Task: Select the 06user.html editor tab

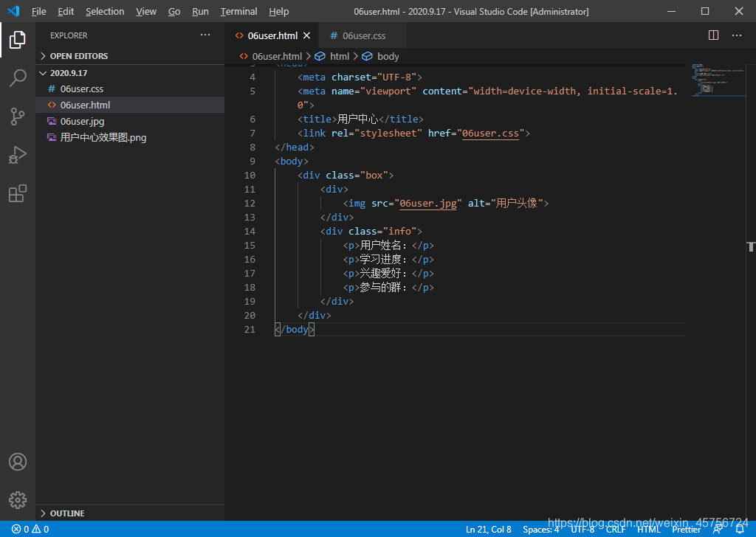Action: click(x=272, y=35)
